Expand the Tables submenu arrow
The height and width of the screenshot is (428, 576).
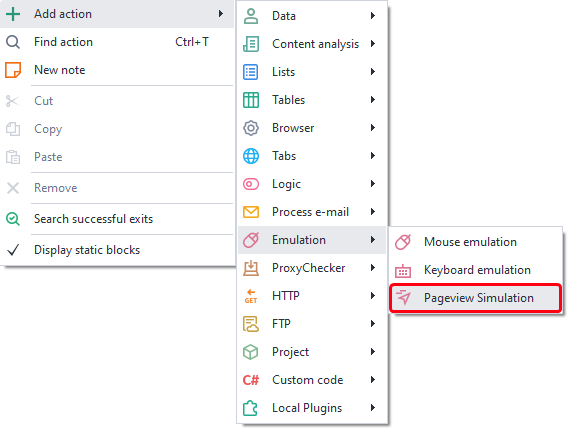(373, 100)
